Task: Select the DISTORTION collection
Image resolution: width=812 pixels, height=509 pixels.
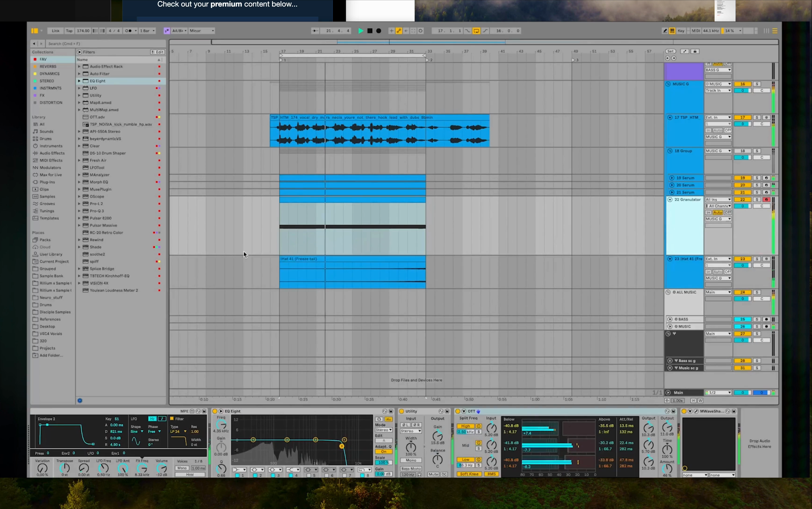Action: click(53, 102)
